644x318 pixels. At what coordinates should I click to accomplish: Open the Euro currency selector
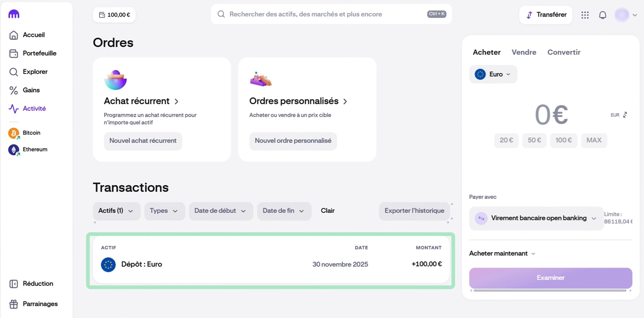pos(493,74)
